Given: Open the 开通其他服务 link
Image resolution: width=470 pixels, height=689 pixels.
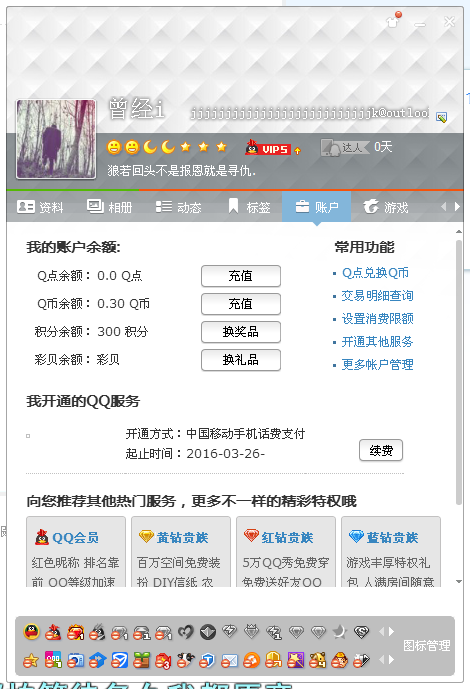Looking at the screenshot, I should tap(377, 341).
